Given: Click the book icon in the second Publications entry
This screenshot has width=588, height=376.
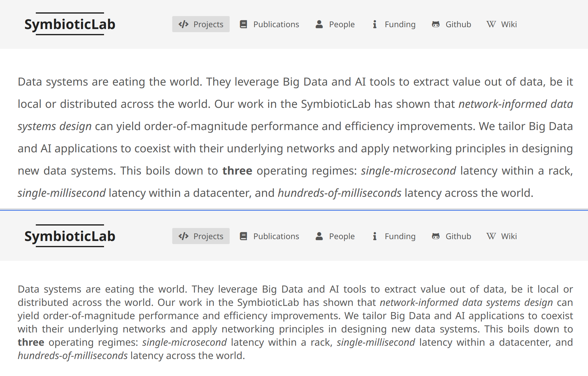Looking at the screenshot, I should point(244,236).
